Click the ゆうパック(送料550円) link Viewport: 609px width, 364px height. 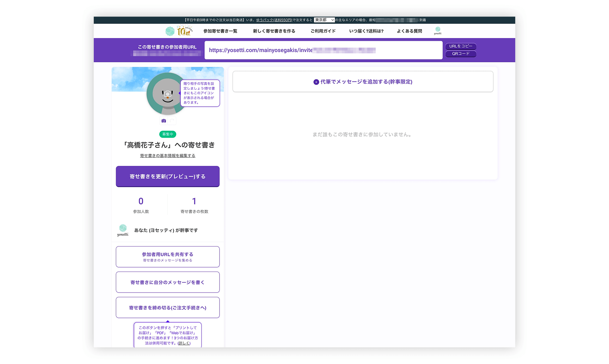click(x=274, y=20)
